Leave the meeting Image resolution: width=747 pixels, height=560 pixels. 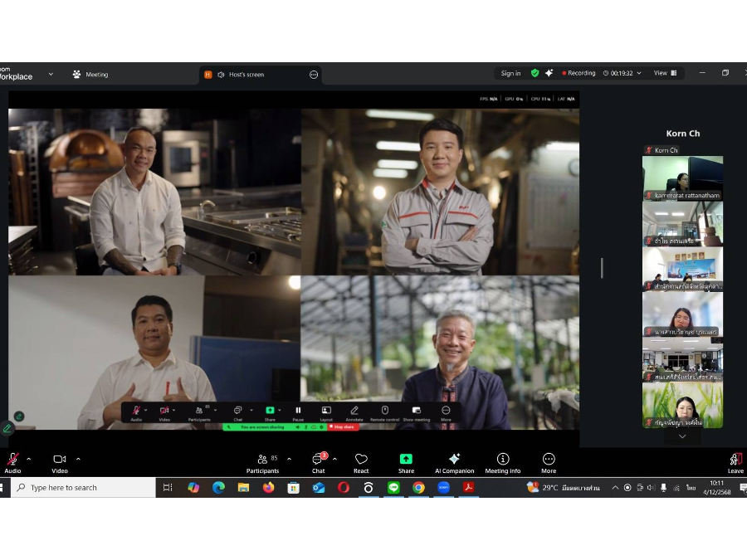735,461
